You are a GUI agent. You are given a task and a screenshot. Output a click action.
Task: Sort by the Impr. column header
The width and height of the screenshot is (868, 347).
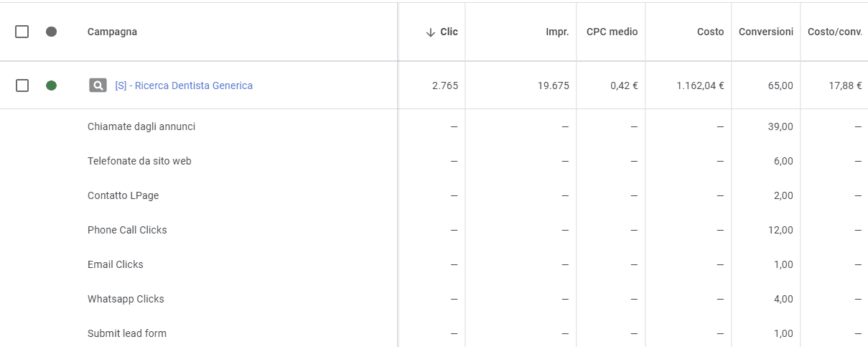(x=557, y=32)
